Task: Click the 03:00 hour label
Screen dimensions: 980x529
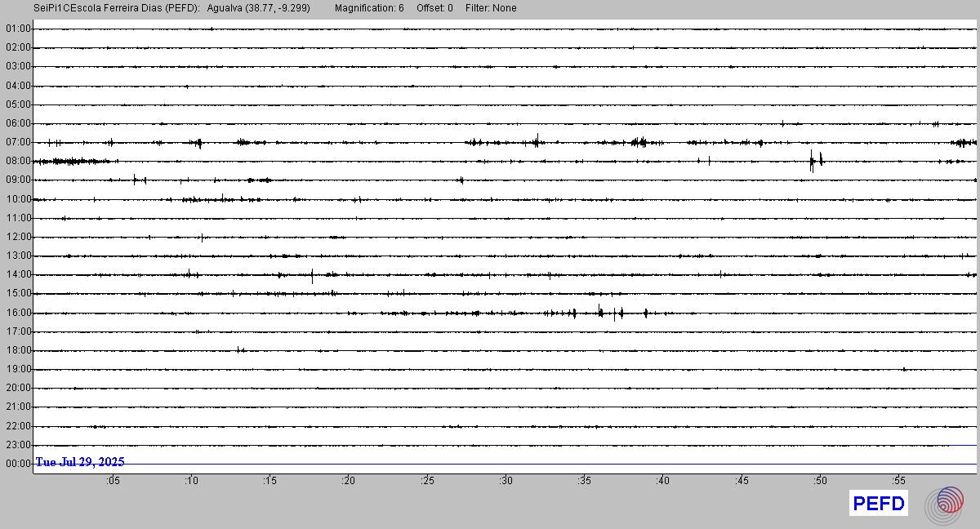Action: 18,66
